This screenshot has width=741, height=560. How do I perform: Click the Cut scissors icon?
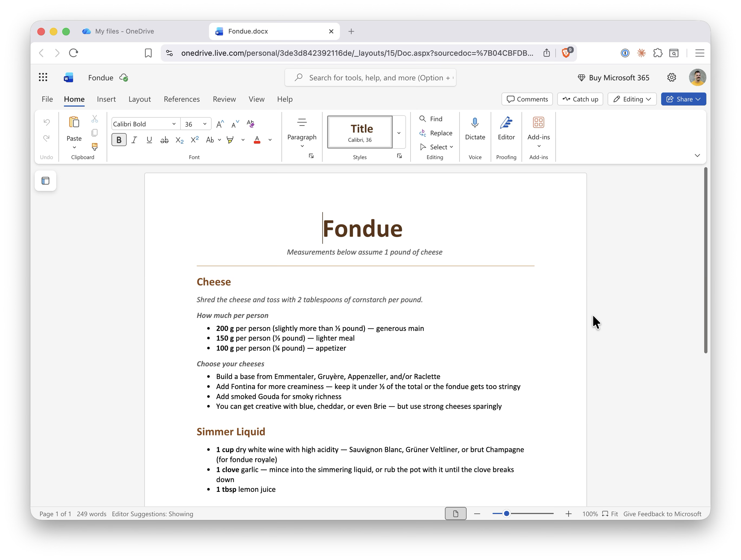point(95,119)
